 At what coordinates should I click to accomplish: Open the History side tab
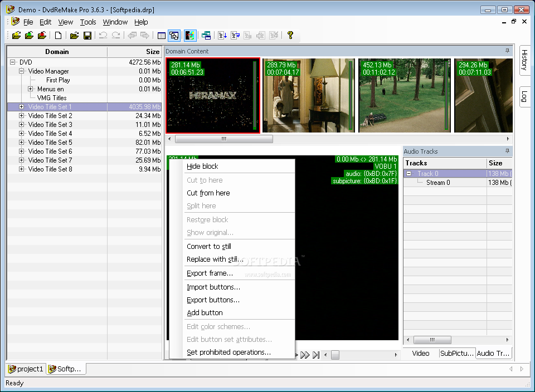(x=525, y=60)
